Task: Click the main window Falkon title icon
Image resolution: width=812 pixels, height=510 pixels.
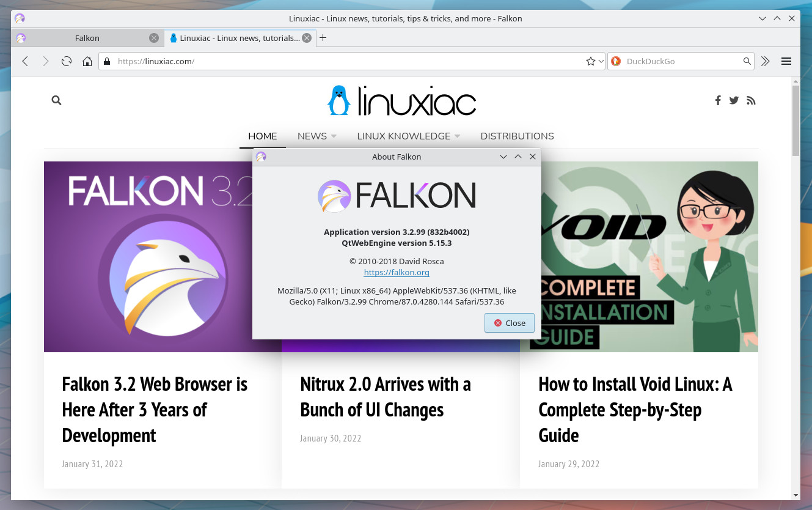Action: point(20,18)
